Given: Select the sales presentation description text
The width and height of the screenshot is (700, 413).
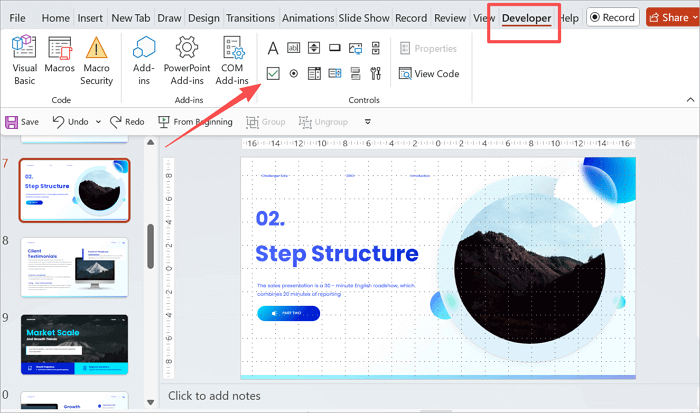Looking at the screenshot, I should click(336, 289).
